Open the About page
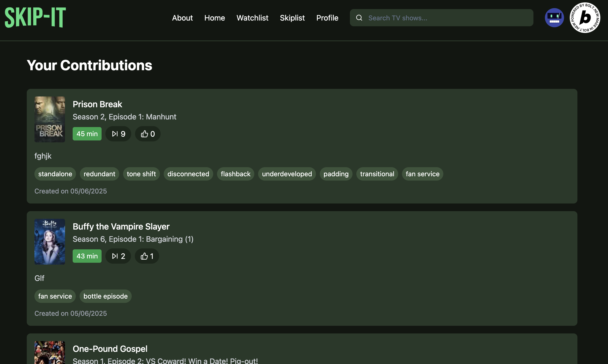This screenshot has width=608, height=364. [182, 18]
